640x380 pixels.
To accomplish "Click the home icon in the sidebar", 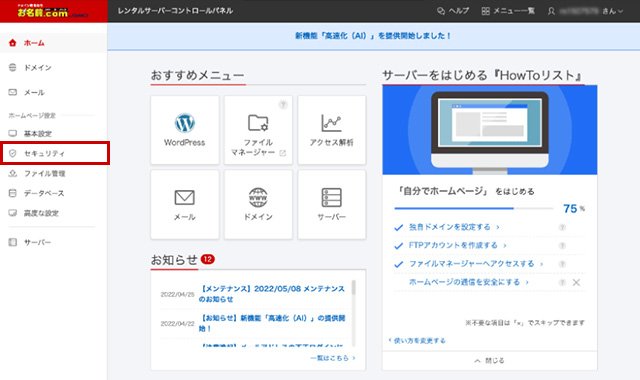I will pyautogui.click(x=13, y=42).
